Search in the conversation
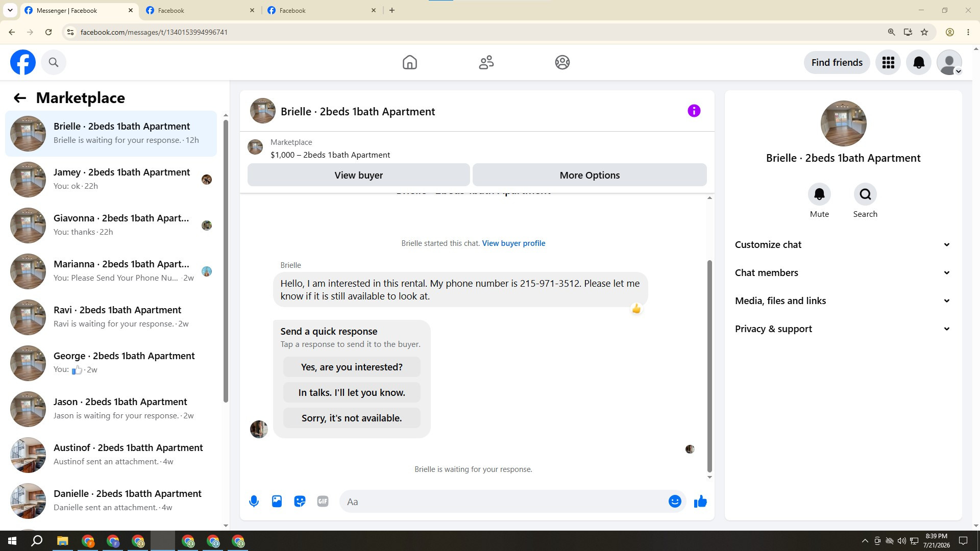Image resolution: width=980 pixels, height=551 pixels. coord(865,194)
